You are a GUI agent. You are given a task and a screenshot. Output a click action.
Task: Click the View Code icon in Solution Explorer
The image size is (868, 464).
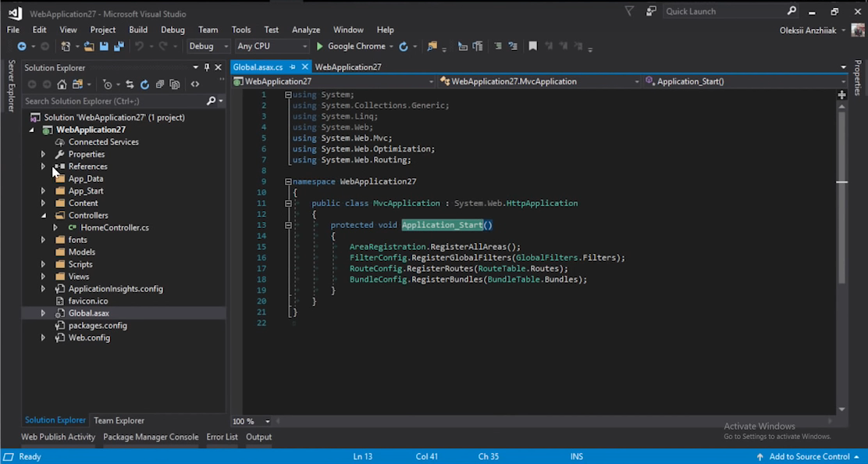(x=195, y=84)
